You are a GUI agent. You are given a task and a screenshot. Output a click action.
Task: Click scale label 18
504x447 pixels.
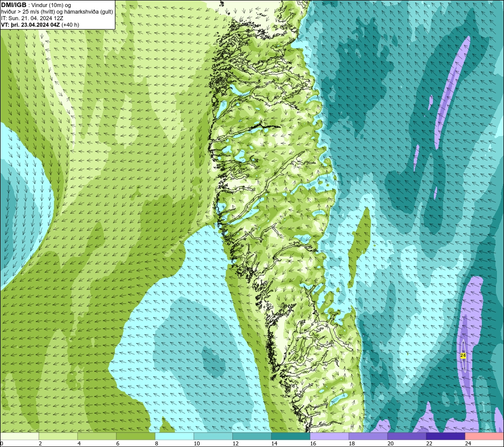(352, 443)
